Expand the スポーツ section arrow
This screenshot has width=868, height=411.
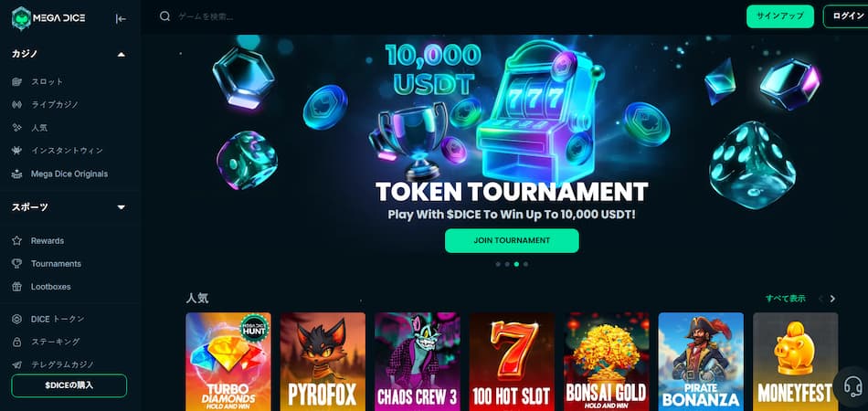coord(122,207)
